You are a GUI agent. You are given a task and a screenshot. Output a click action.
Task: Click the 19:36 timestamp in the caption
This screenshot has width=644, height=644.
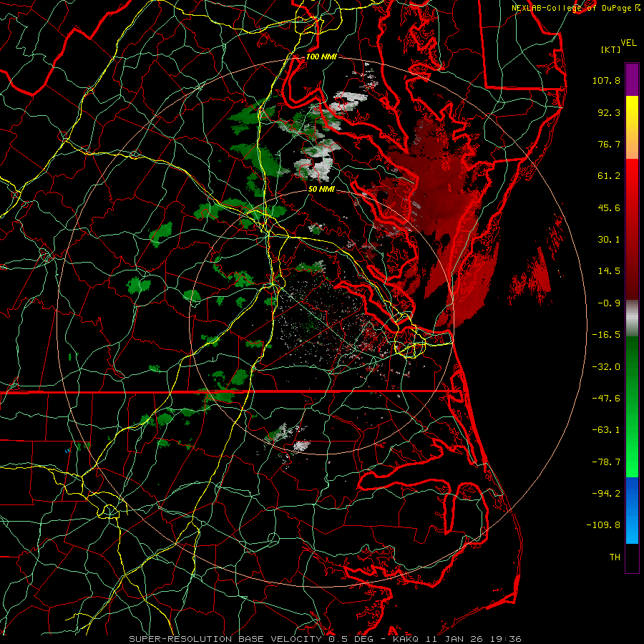(507, 639)
